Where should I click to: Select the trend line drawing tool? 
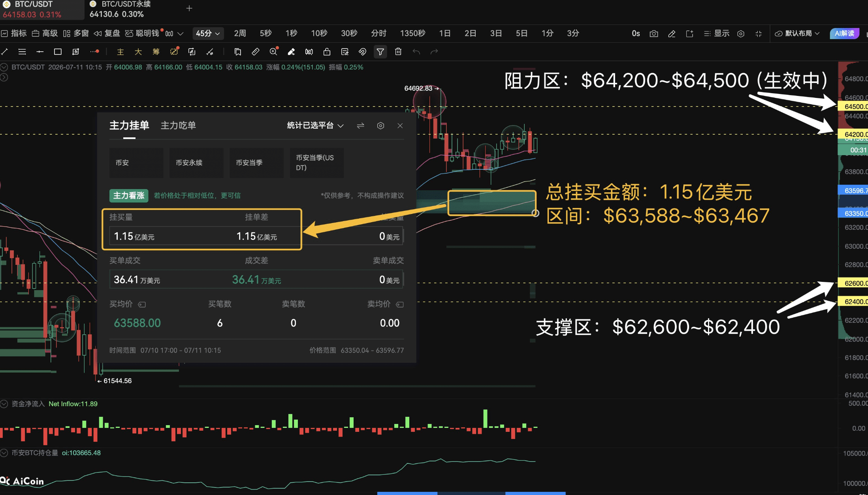5,52
